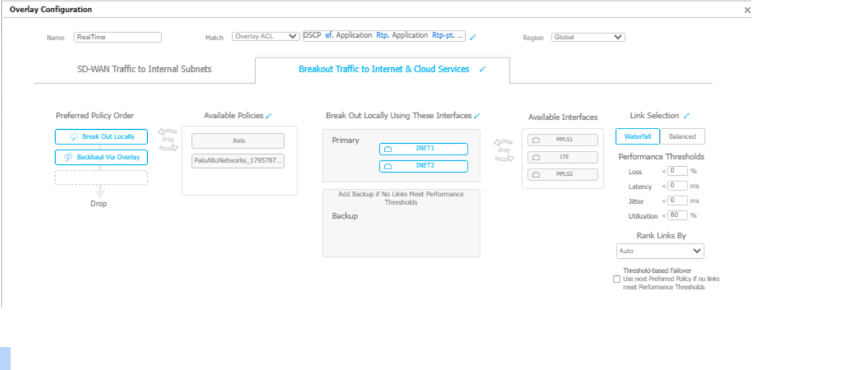Select the Backhaul Via Overlay policy
Viewport: 868px width, 370px height.
(x=101, y=157)
